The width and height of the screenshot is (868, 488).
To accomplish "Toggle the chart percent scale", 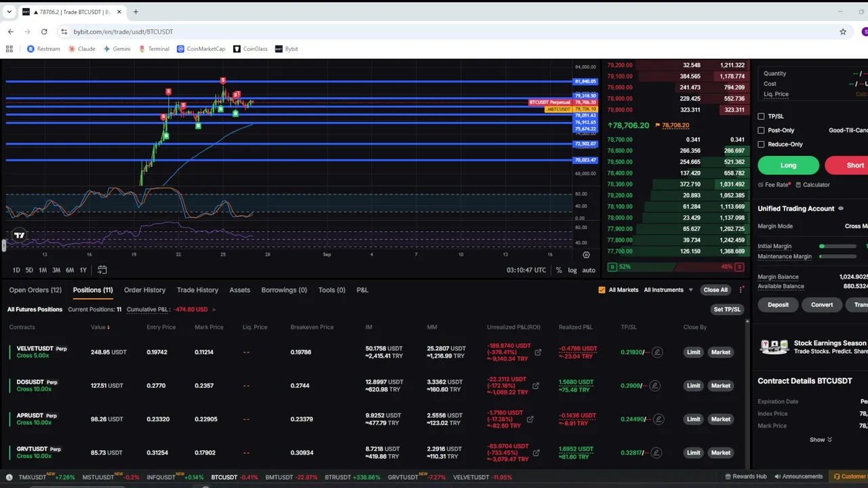I will [x=559, y=270].
